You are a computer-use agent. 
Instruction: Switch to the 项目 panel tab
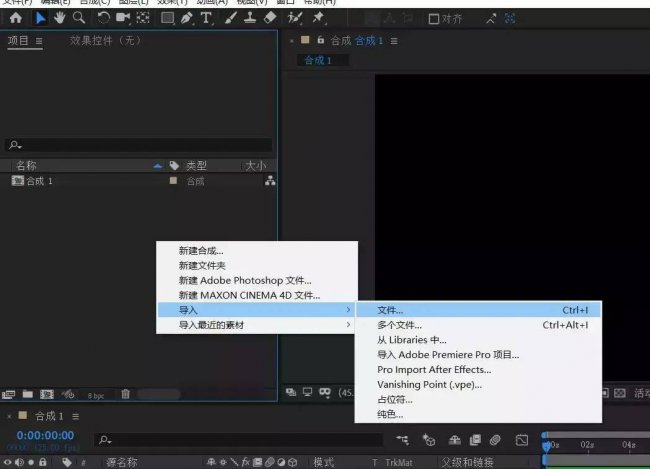(x=18, y=41)
